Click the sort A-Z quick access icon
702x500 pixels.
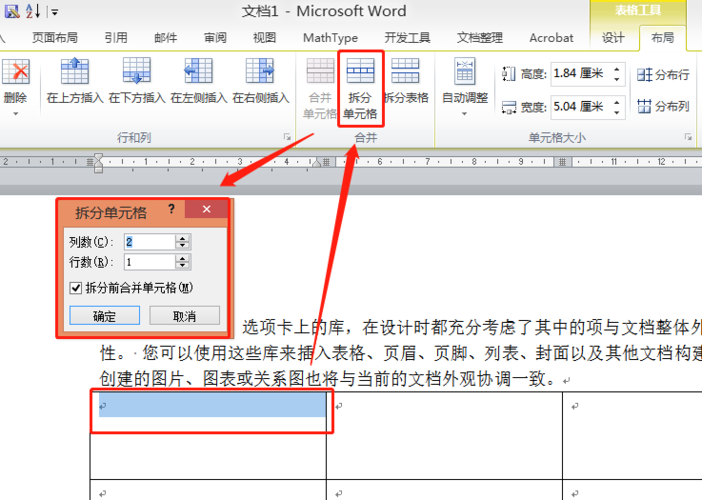[x=33, y=11]
